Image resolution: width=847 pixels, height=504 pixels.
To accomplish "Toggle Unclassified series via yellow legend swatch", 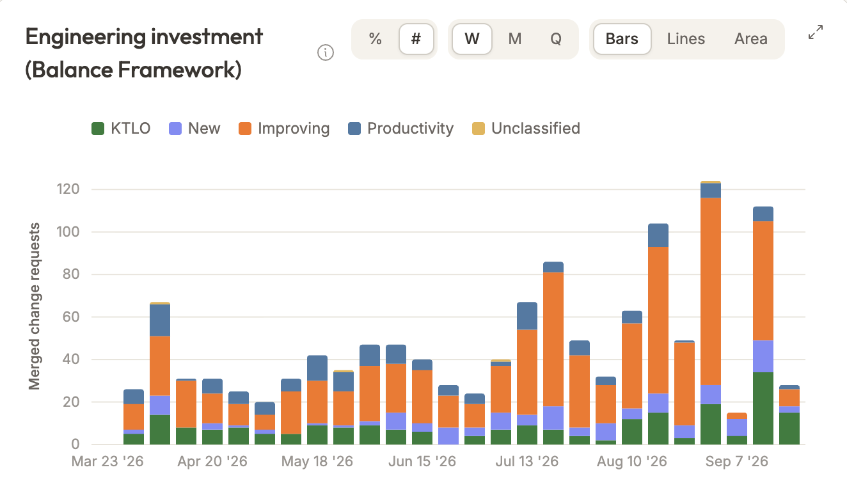I will 479,129.
